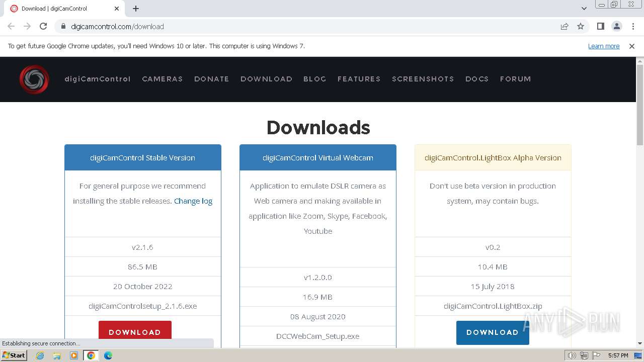Screen dimensions: 644x362
Task: Download LightBox with the blue DOWNLOAD button
Action: point(493,332)
